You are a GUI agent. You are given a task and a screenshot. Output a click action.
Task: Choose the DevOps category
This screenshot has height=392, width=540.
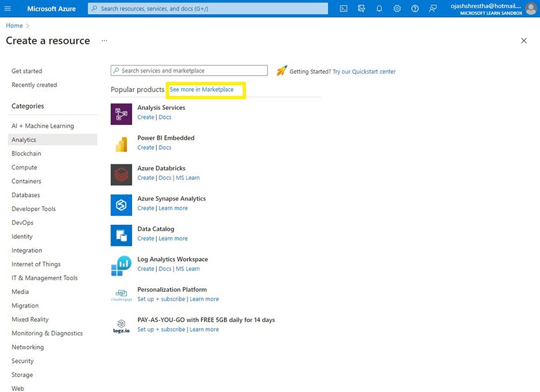point(23,222)
